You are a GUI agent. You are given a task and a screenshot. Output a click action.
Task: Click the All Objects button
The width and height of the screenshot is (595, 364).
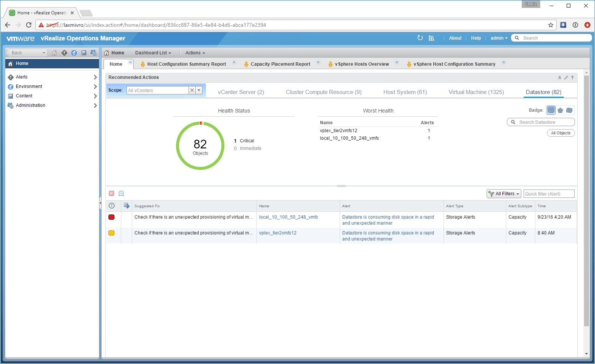[x=561, y=133]
